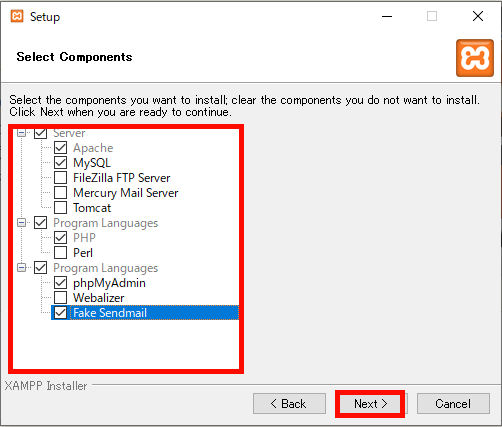This screenshot has width=502, height=427.
Task: Go to previous step with Back
Action: [289, 404]
